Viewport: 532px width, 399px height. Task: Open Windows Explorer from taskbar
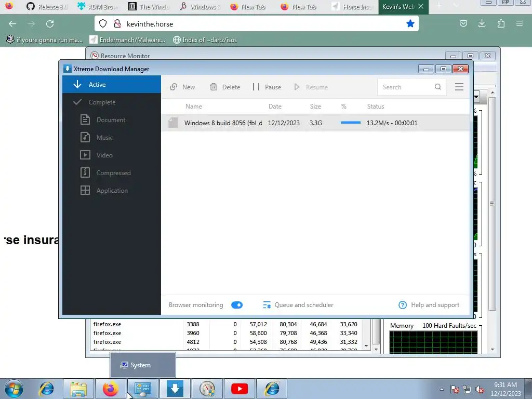click(78, 389)
